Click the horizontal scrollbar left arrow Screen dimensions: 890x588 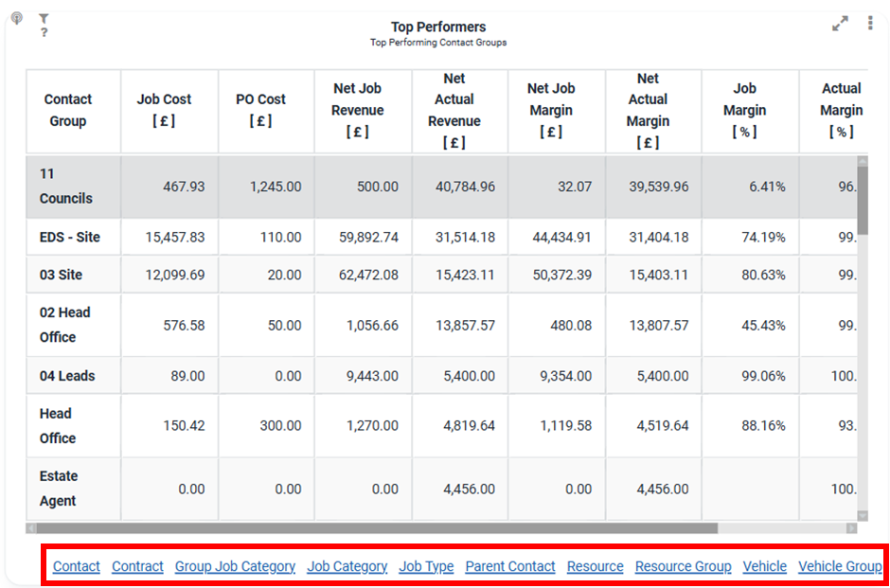point(30,528)
